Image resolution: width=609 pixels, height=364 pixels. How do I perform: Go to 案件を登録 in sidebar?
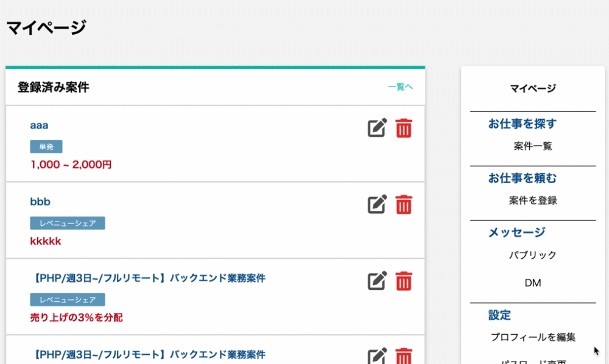pos(533,200)
